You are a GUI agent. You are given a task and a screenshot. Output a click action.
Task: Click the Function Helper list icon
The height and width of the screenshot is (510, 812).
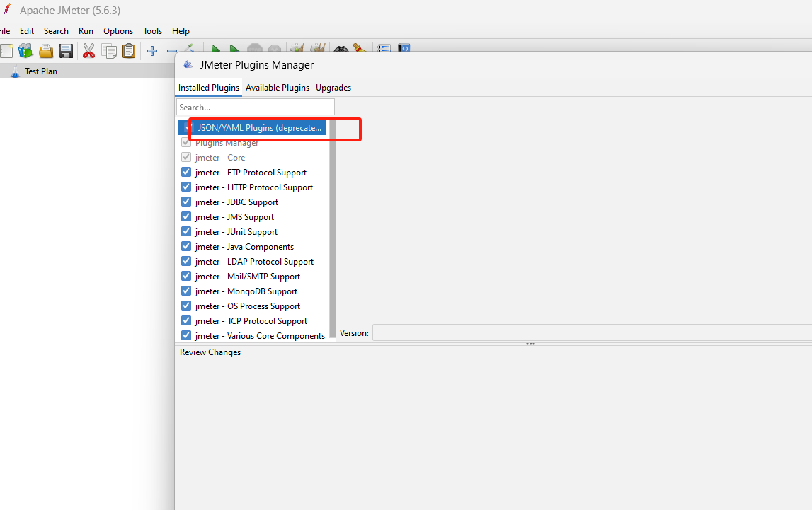pyautogui.click(x=383, y=47)
